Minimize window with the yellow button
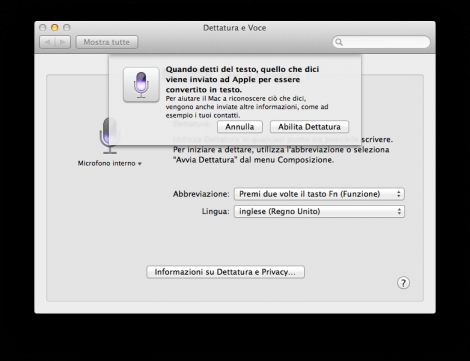 pyautogui.click(x=55, y=28)
